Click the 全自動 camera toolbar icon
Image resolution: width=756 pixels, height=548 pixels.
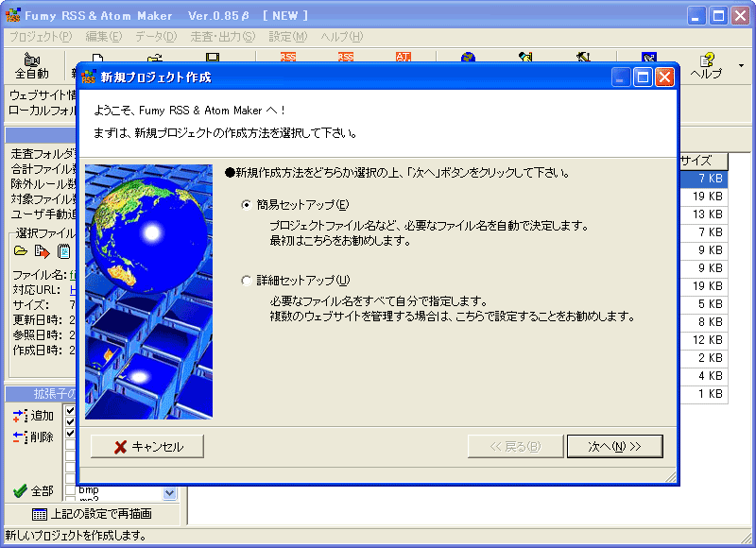(32, 66)
